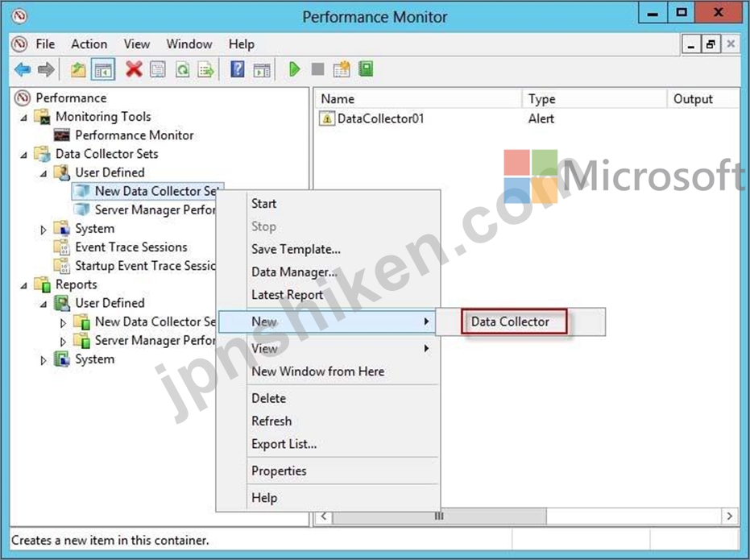This screenshot has width=750, height=560.
Task: Open the Properties toolbar icon
Action: 158,70
